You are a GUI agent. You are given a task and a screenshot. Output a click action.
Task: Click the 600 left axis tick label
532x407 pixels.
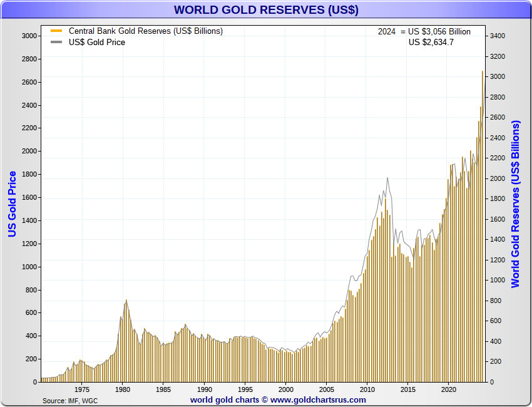[31, 312]
